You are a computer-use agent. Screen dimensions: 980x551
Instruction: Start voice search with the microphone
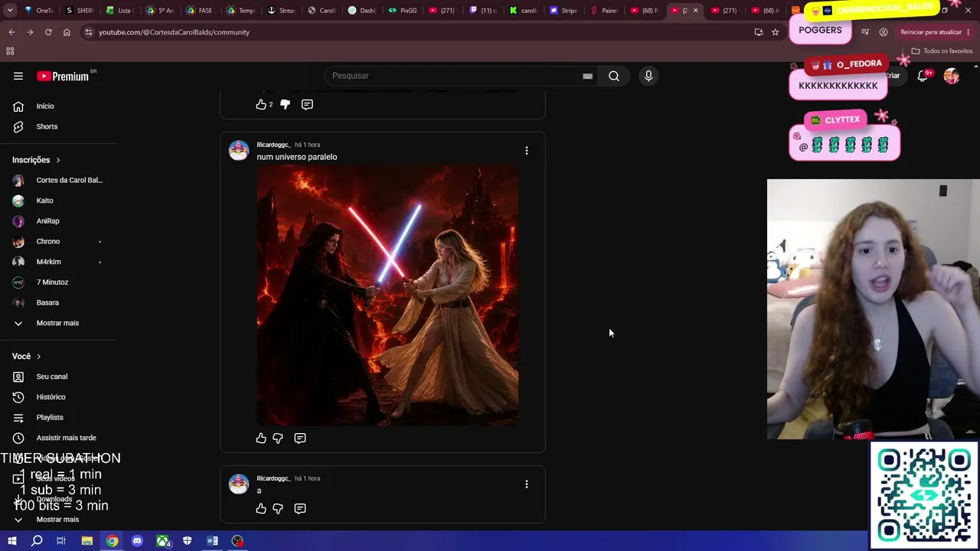648,76
